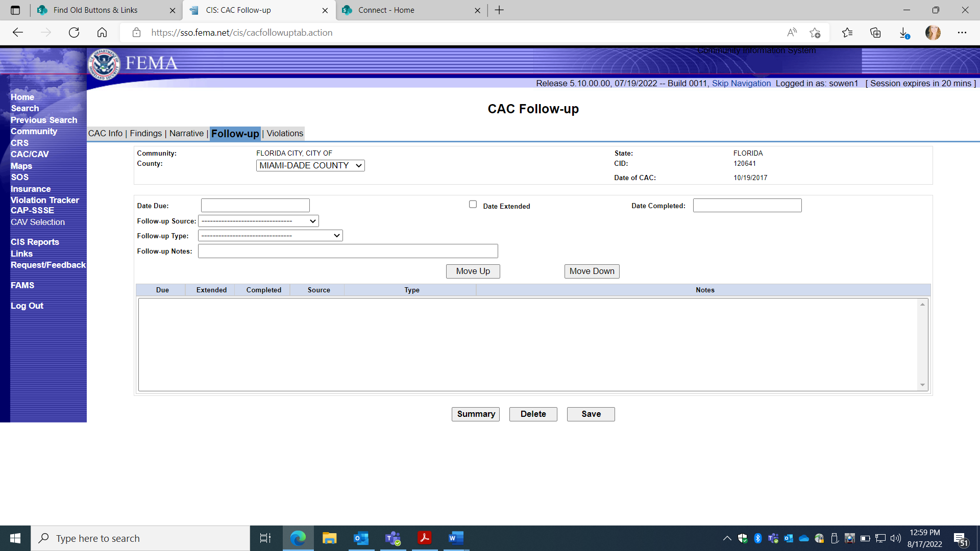This screenshot has height=551, width=980.
Task: Click the Move Up button
Action: click(x=473, y=271)
